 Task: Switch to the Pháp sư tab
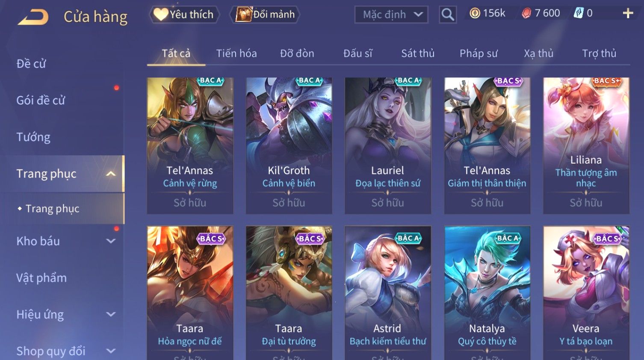click(x=479, y=54)
